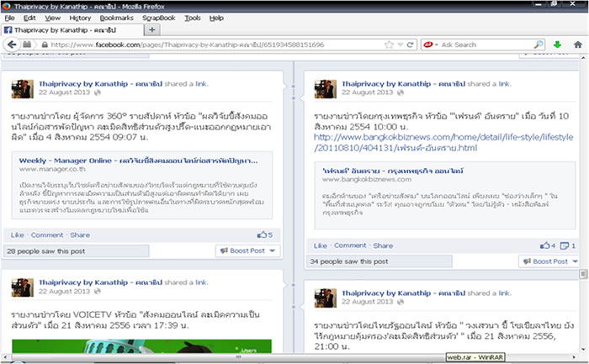Open the Ask search engine selector

pyautogui.click(x=431, y=45)
